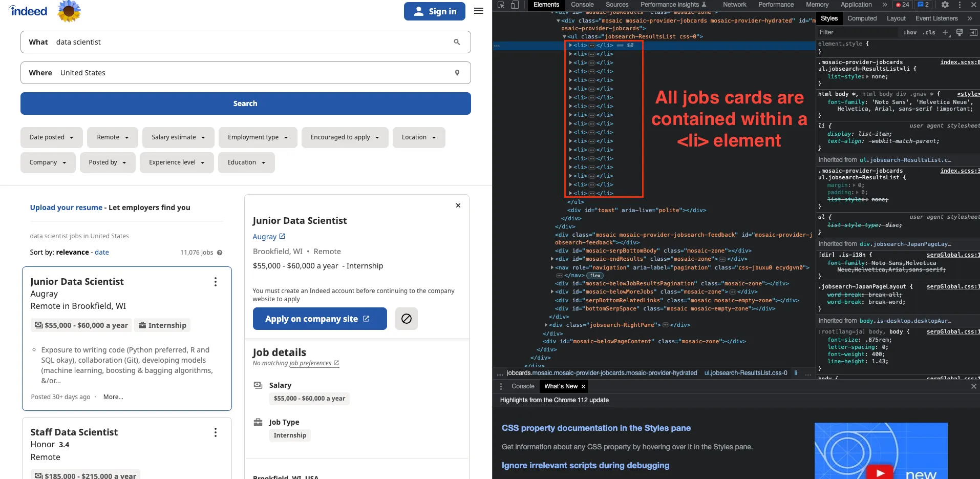Click the location pin icon in Where field
Screen dimensions: 980x479
tap(457, 73)
